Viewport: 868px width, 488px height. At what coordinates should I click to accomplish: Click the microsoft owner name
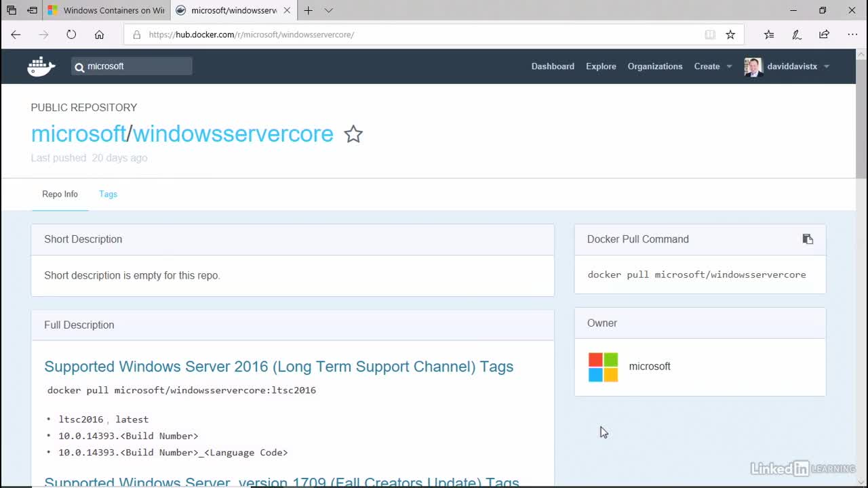tap(650, 367)
